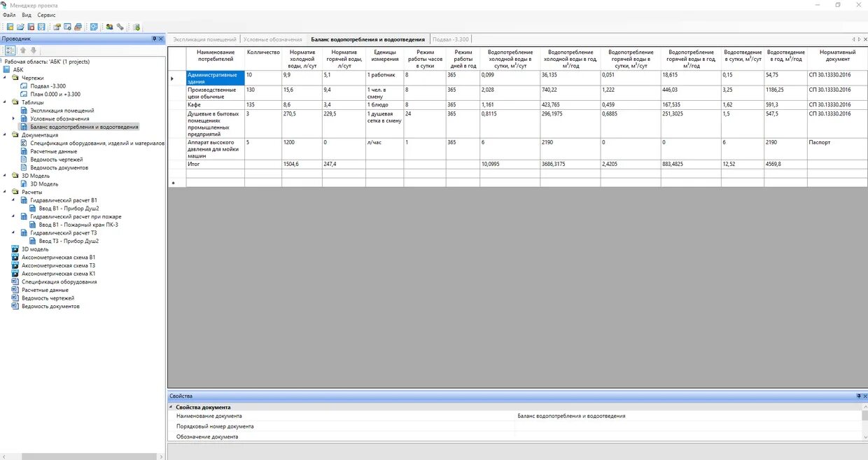Collapse the Таблицы folder node

pyautogui.click(x=6, y=102)
